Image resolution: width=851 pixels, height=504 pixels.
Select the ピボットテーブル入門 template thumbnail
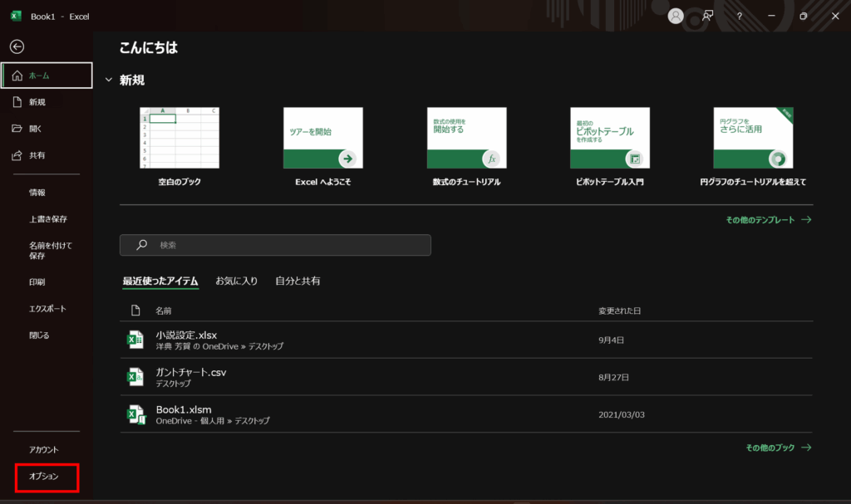pos(610,138)
